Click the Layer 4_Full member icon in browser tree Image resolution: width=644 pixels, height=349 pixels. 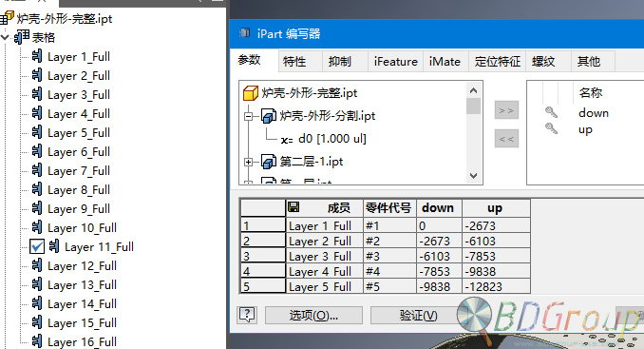point(37,113)
